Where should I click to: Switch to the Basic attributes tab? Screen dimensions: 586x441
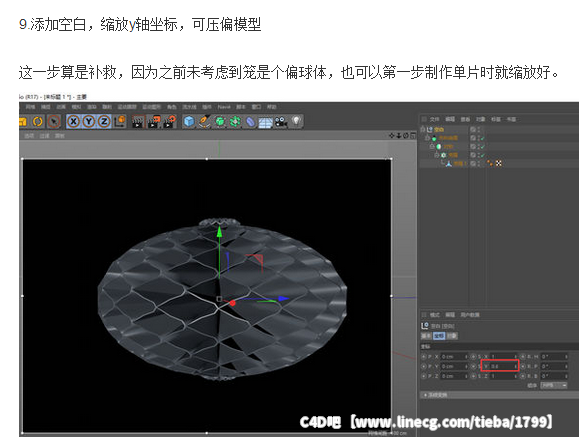point(426,336)
